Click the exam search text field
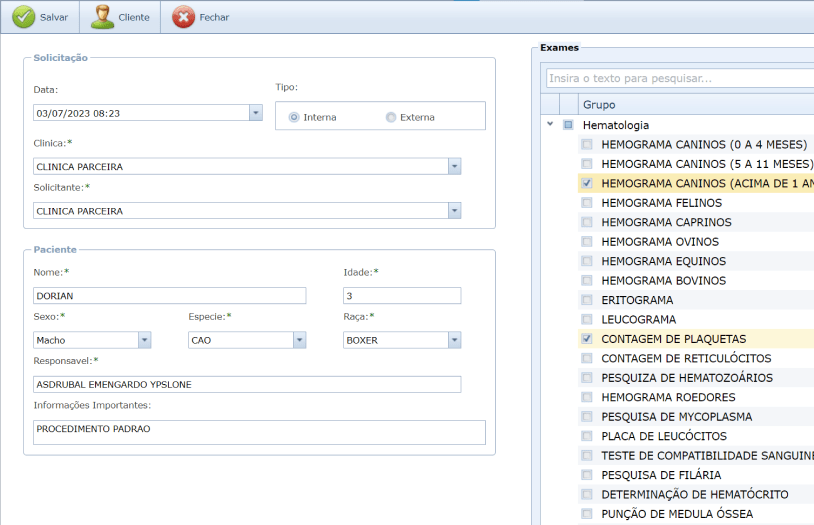Screen dimensions: 814x525 coord(680,78)
